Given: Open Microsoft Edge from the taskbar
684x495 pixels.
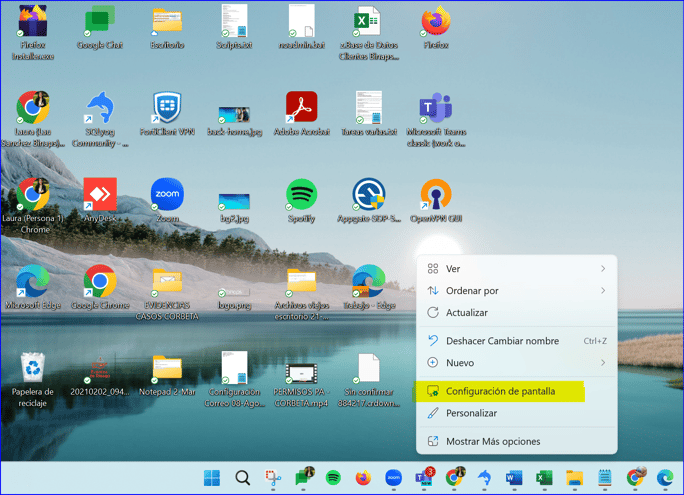Looking at the screenshot, I should (x=665, y=478).
